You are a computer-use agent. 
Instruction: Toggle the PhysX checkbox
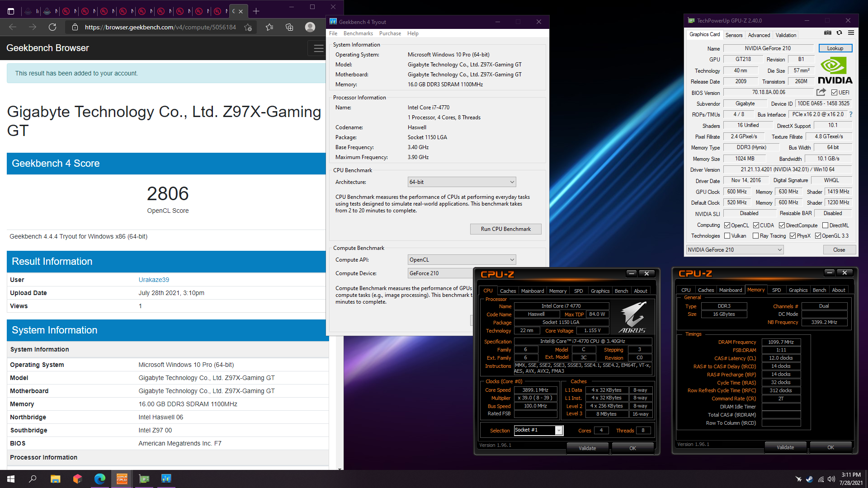tap(793, 236)
